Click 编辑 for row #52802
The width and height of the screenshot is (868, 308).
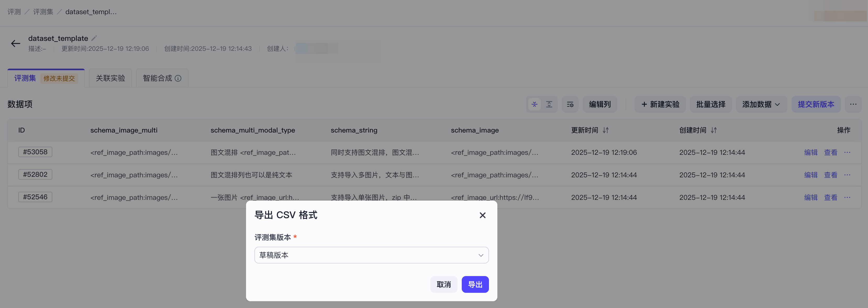(811, 175)
